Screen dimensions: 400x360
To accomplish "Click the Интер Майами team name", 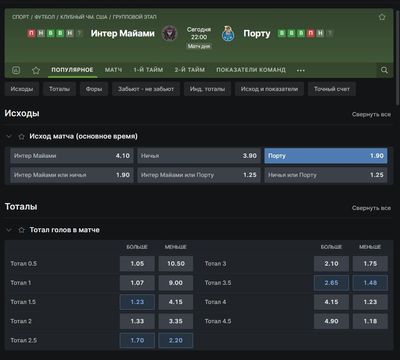I will (x=123, y=33).
